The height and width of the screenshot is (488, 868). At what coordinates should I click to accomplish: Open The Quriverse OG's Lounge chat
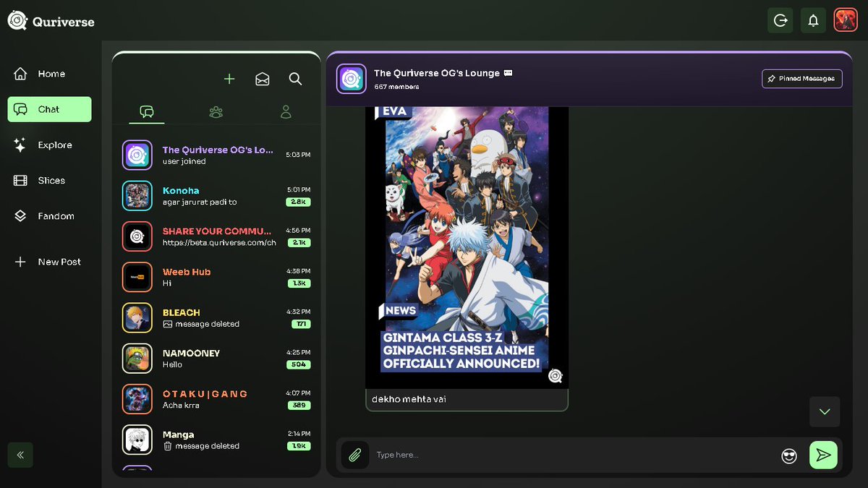216,155
